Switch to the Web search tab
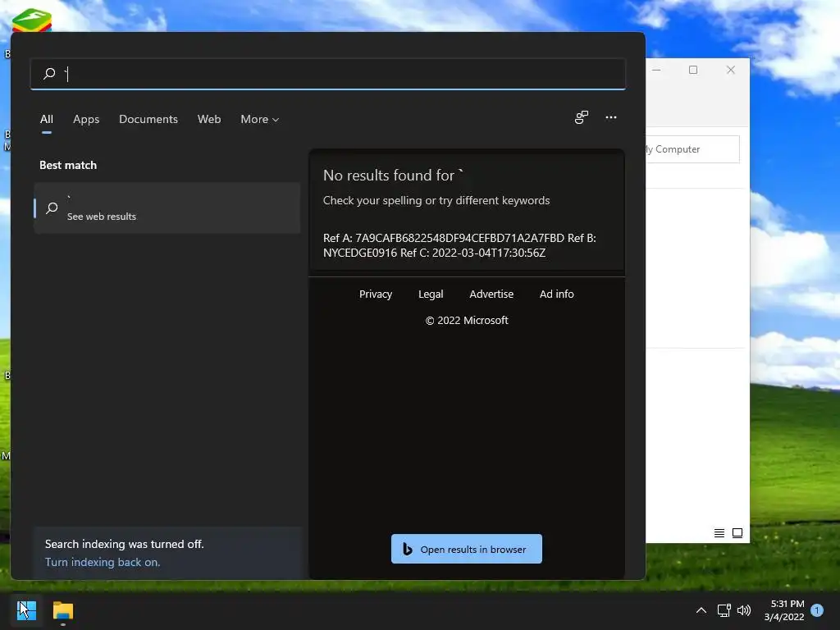Screen dimensions: 840x630 [x=209, y=119]
